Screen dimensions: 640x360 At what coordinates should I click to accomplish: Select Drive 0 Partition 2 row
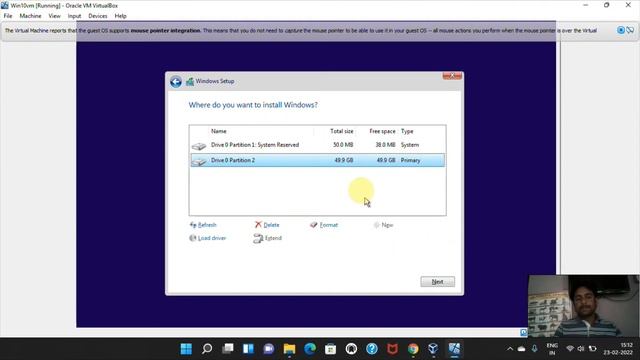318,160
